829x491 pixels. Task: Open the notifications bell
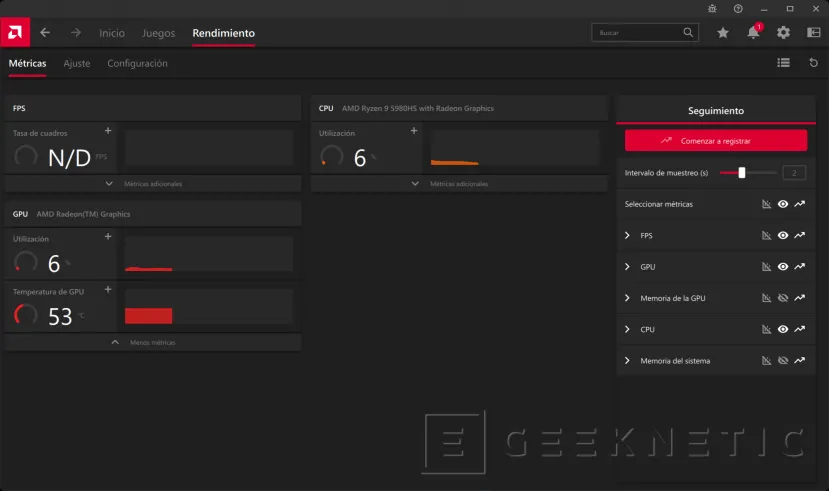pos(753,33)
